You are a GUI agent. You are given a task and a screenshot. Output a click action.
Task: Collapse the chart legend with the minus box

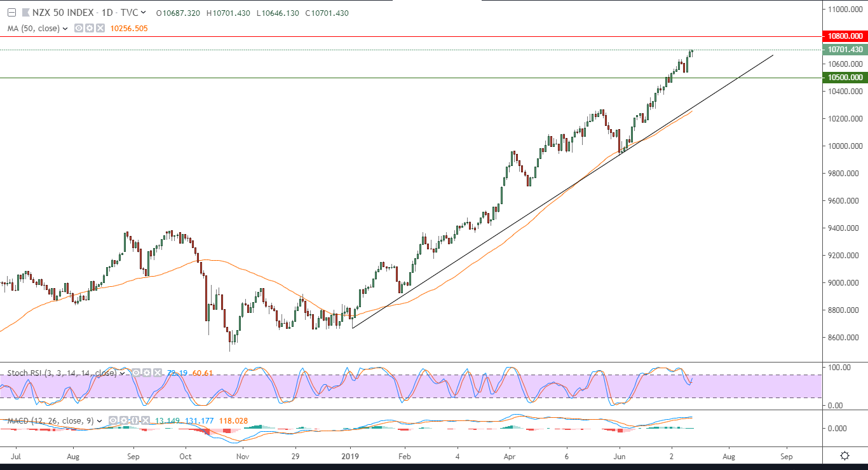(x=11, y=13)
